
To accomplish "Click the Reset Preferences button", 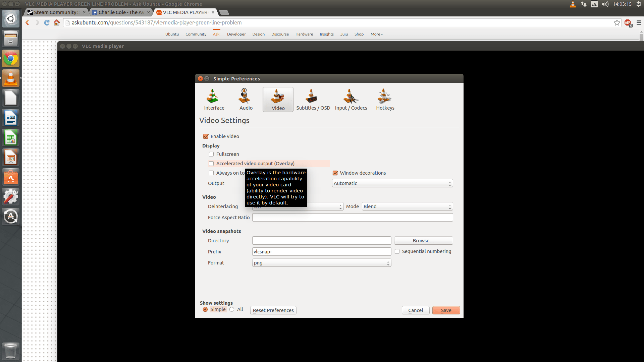I will coord(273,310).
